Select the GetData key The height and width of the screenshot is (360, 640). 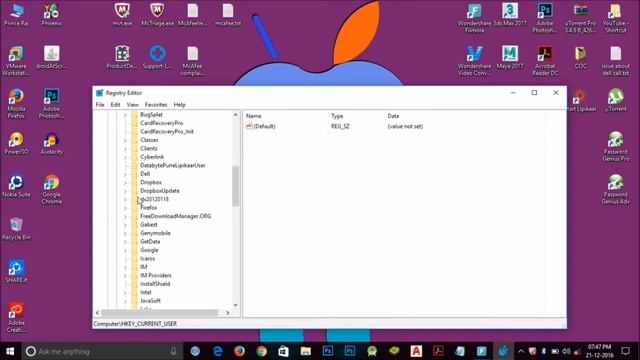(150, 242)
